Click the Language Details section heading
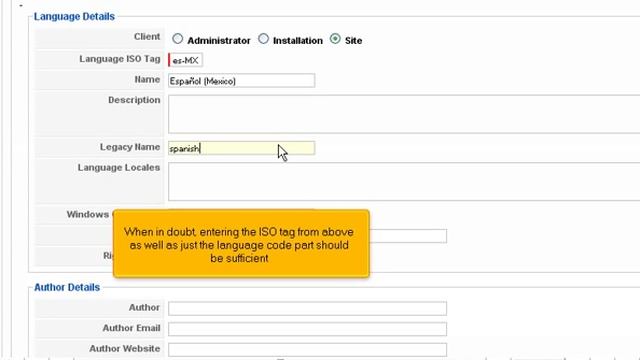640x360 pixels. pos(74,16)
